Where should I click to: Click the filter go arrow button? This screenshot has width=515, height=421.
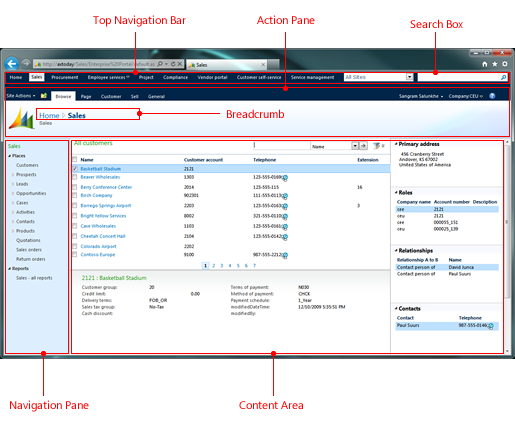364,146
